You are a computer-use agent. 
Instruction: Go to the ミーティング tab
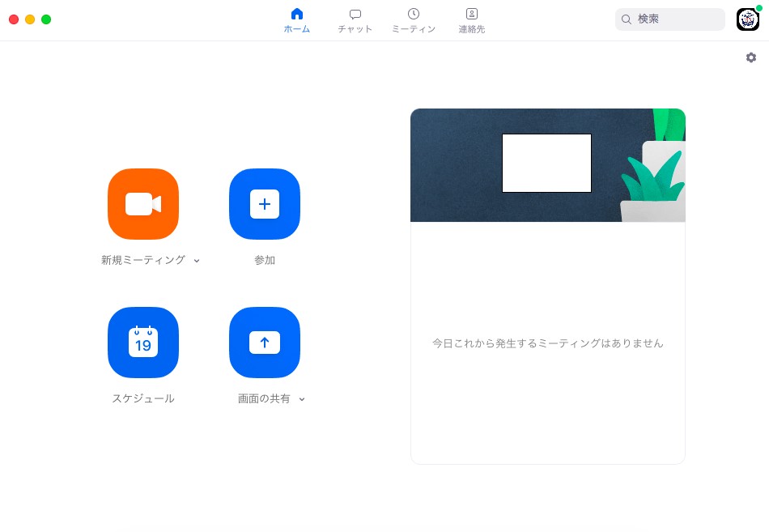coord(414,20)
